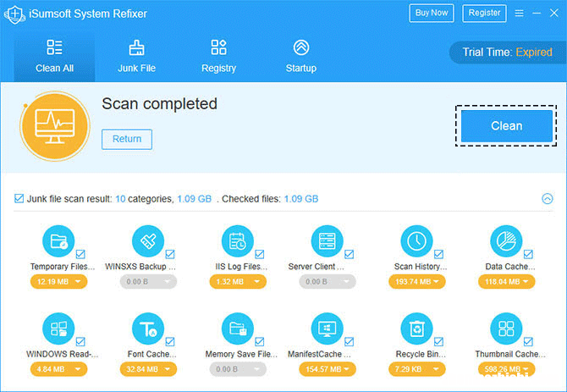Uncheck the Junk file scan result checkbox
Viewport: 567px width, 392px height.
point(19,198)
